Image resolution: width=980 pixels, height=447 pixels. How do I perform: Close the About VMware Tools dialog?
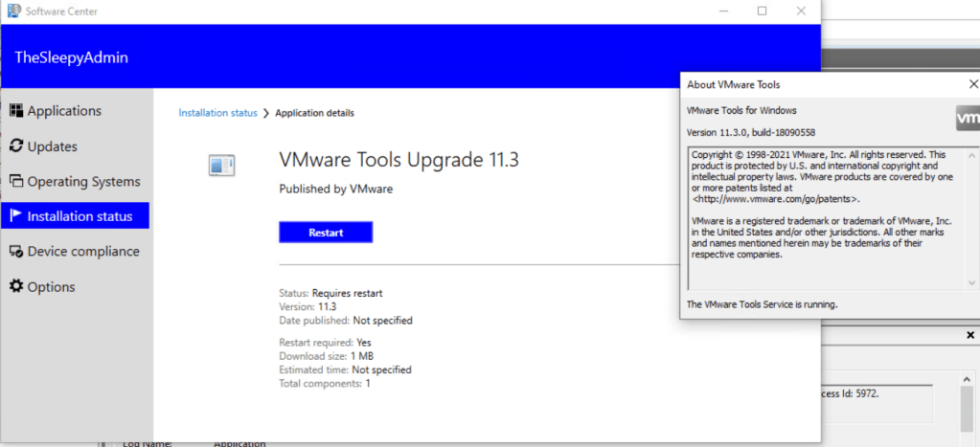[x=973, y=84]
